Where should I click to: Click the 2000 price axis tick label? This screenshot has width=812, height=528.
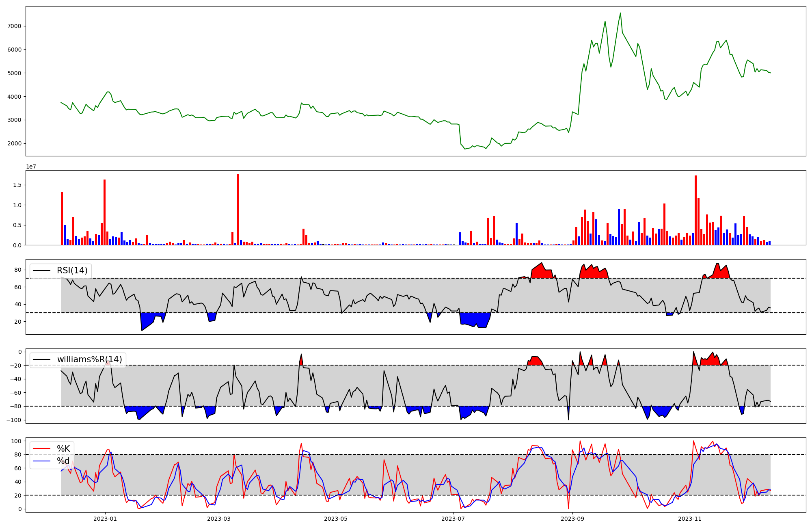pos(14,143)
